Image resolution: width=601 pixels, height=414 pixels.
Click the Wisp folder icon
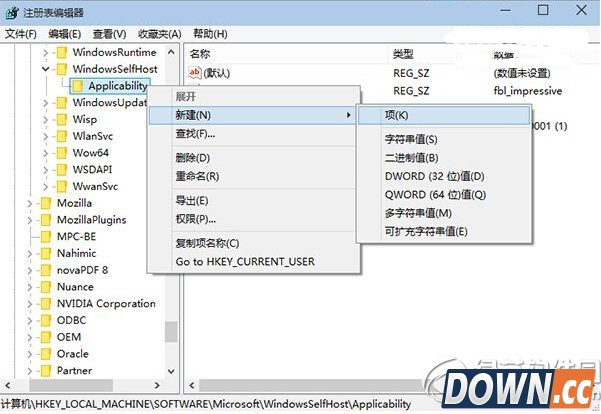pos(62,120)
